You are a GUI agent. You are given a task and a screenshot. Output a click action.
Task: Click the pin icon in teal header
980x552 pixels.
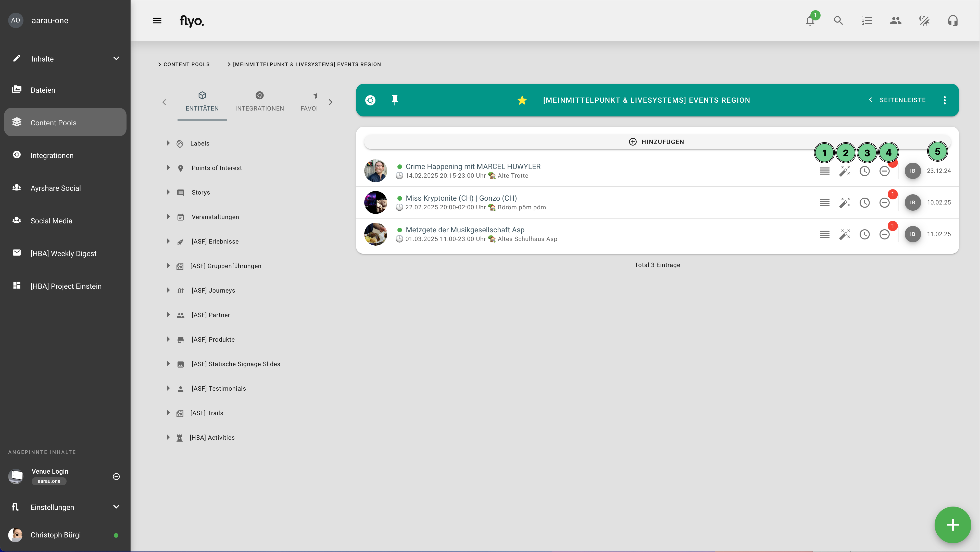(395, 100)
